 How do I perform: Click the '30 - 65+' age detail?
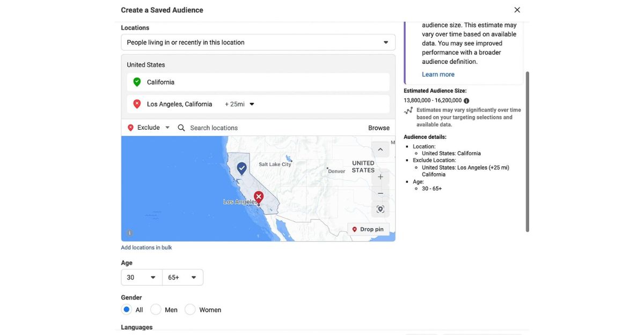[x=432, y=189]
